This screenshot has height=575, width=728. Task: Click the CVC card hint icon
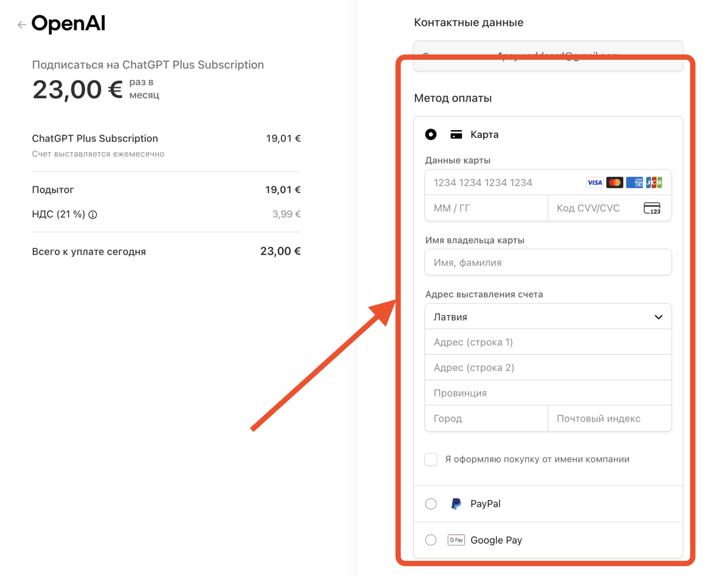coord(652,208)
